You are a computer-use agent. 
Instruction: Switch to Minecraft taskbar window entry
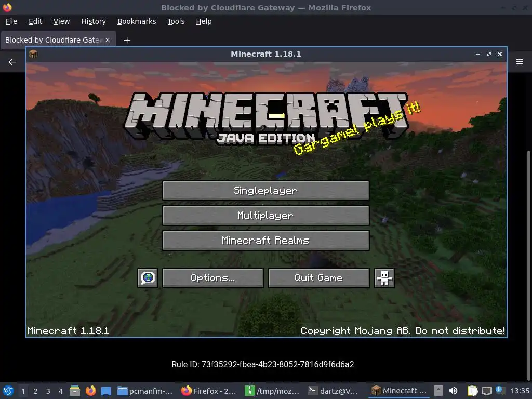pos(399,391)
